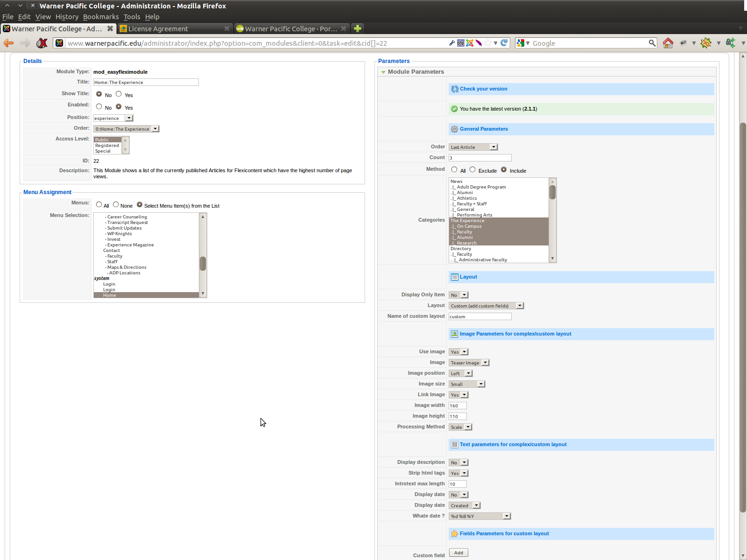
Task: Open the View menu
Action: (43, 17)
